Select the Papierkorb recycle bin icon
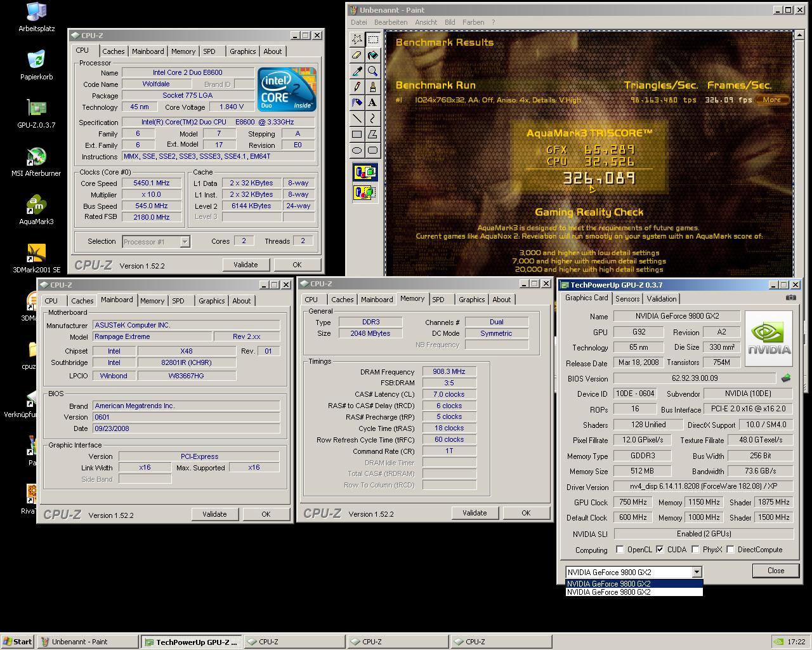The image size is (812, 650). tap(36, 65)
